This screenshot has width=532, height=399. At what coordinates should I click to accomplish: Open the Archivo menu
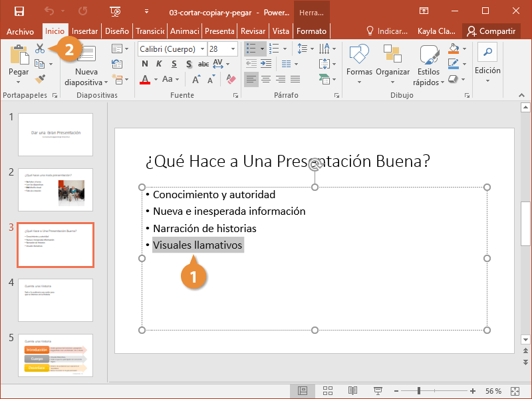point(20,31)
